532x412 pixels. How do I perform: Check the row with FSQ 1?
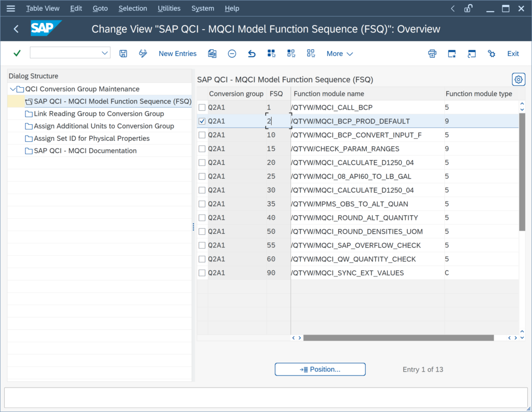(x=202, y=107)
